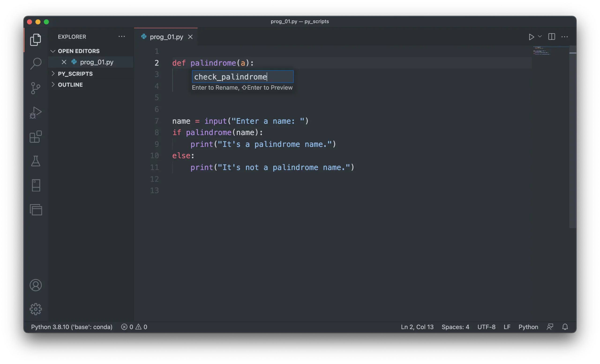Select Python interpreter in status bar
600x364 pixels.
click(x=71, y=327)
